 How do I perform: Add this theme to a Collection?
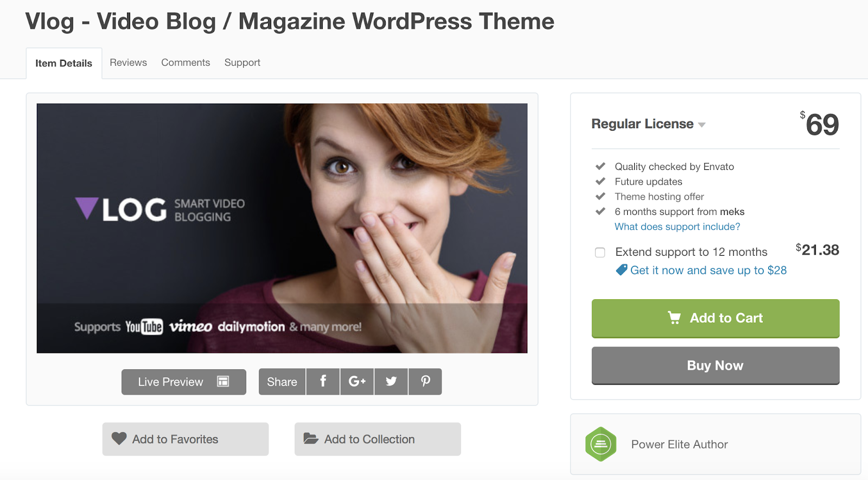point(378,439)
